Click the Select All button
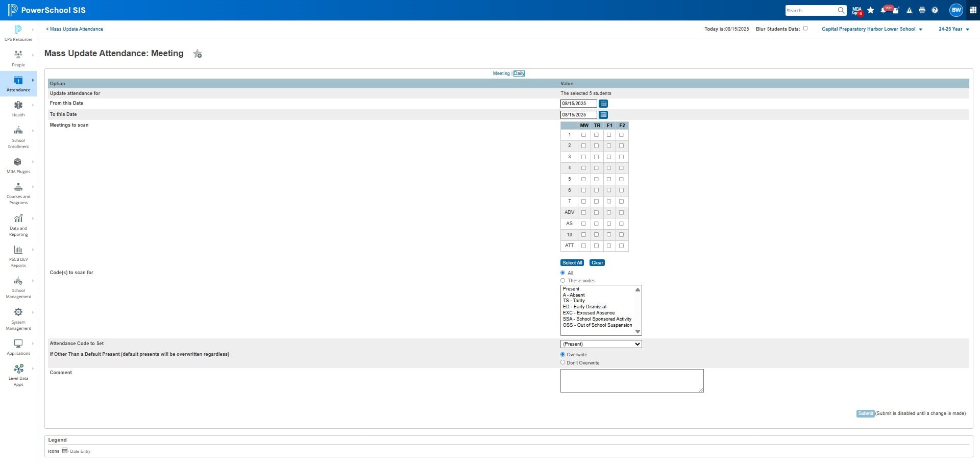 572,263
